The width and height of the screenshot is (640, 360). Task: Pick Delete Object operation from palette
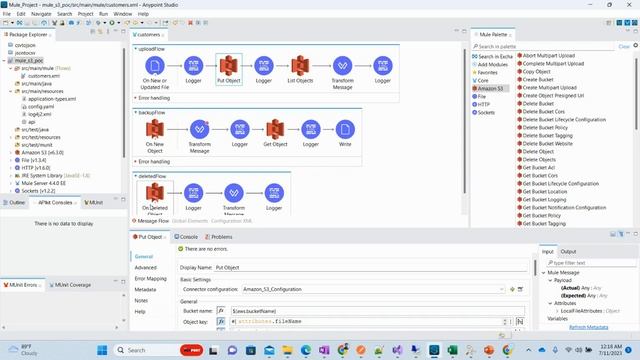(538, 151)
